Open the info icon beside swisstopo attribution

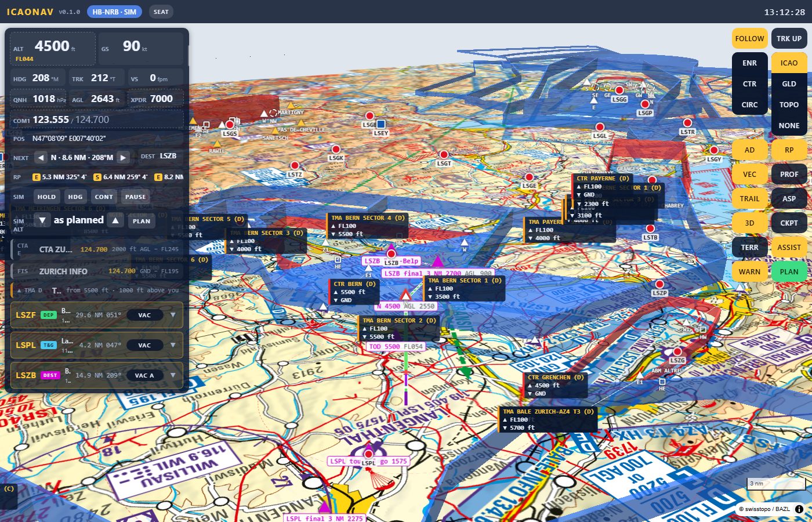click(799, 509)
